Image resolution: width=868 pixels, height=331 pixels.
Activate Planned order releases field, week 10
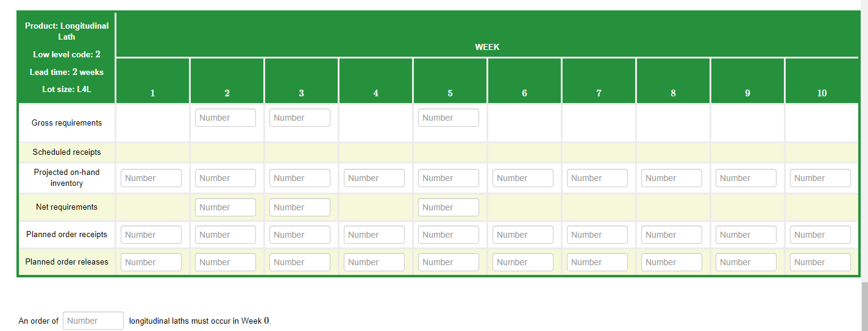coord(820,262)
